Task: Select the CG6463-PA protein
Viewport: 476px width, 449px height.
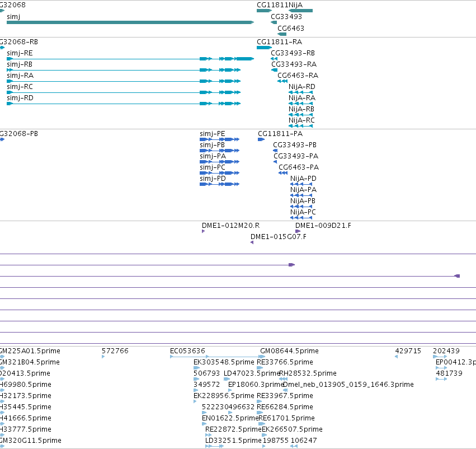Action: 283,173
